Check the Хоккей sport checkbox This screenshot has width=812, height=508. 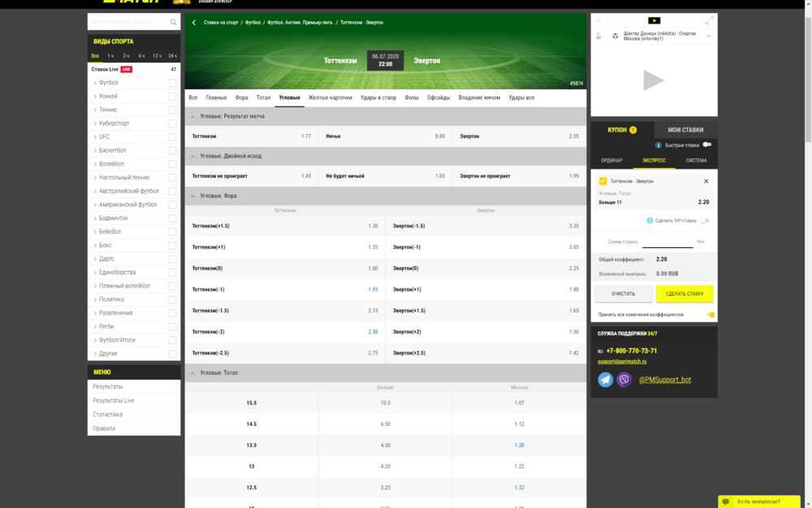click(172, 97)
